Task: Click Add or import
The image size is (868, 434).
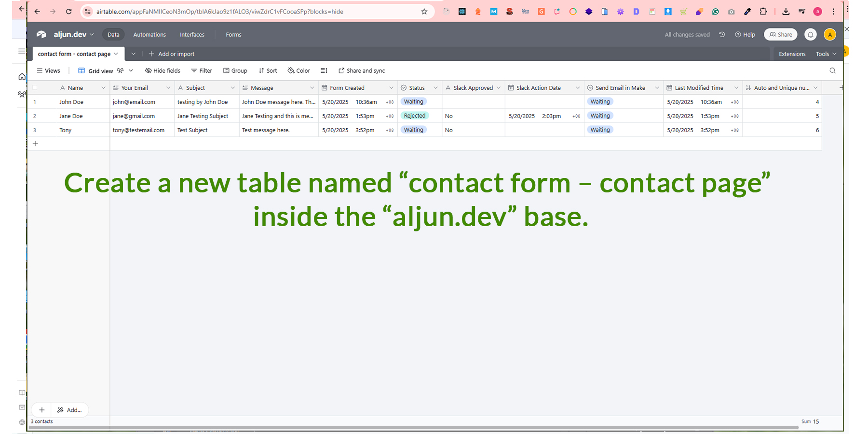Action: point(172,54)
